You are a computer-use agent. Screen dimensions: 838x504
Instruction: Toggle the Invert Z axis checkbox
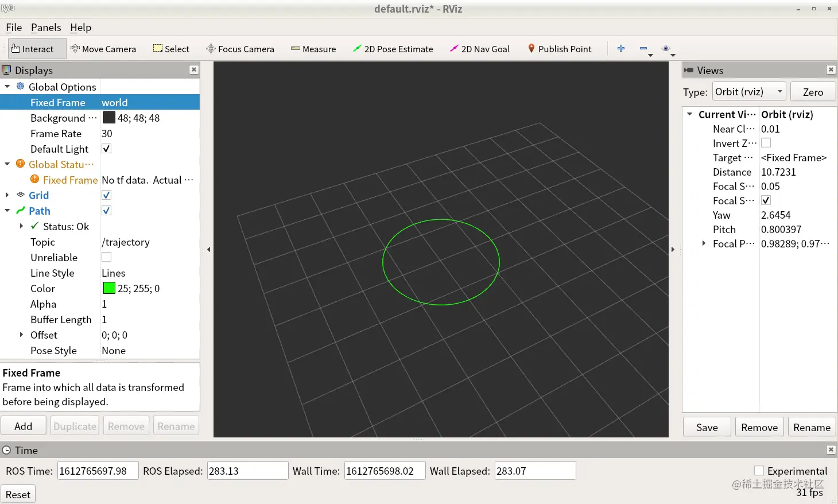click(x=766, y=143)
